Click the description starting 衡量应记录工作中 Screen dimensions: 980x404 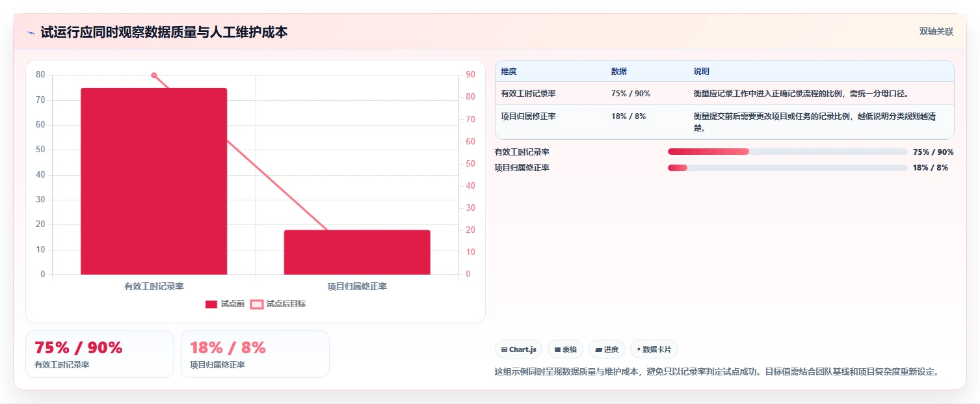click(801, 94)
